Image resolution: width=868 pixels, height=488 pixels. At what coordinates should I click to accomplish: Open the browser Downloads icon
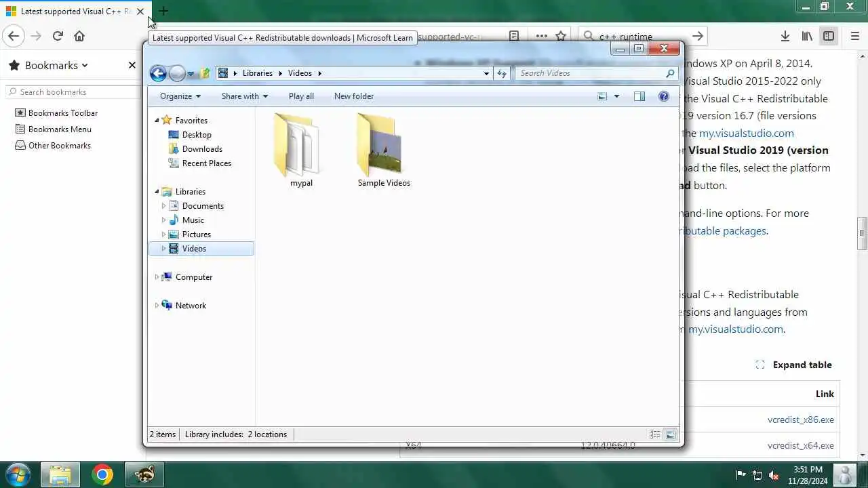[785, 36]
